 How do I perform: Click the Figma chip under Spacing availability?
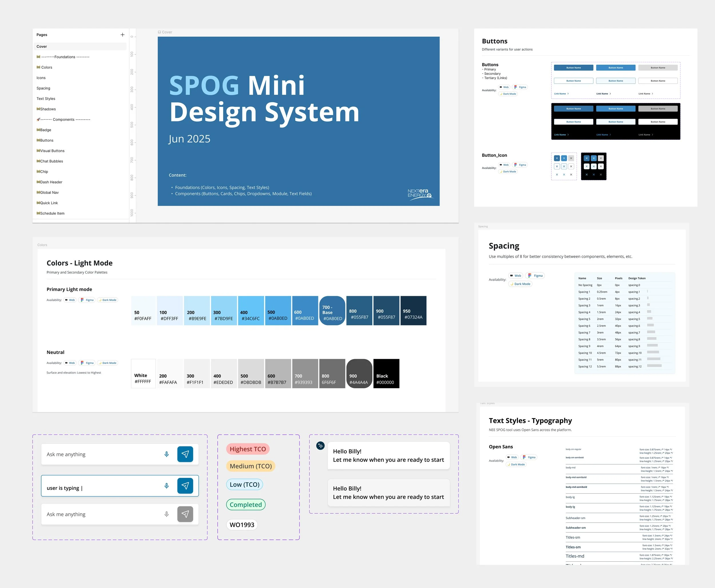[535, 276]
